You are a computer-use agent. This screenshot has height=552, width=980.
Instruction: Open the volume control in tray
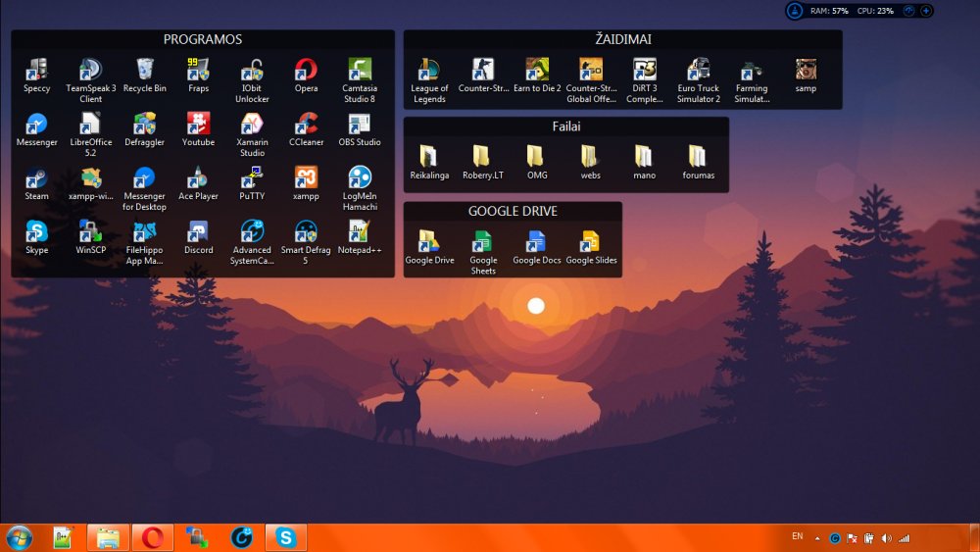point(886,538)
